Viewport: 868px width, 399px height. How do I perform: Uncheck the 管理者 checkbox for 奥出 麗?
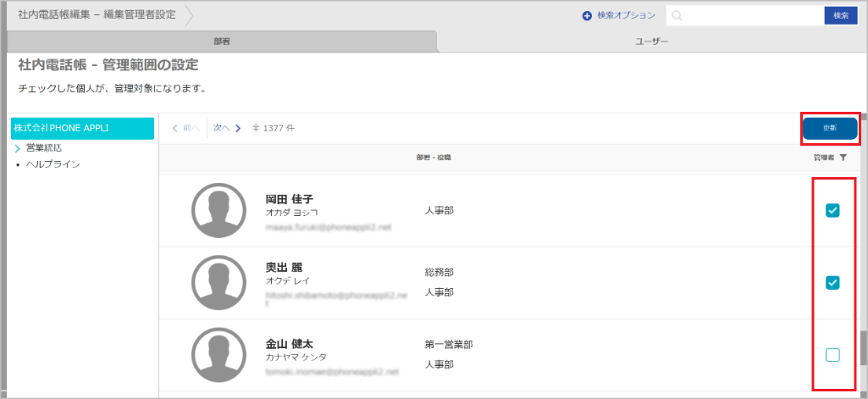pyautogui.click(x=832, y=283)
